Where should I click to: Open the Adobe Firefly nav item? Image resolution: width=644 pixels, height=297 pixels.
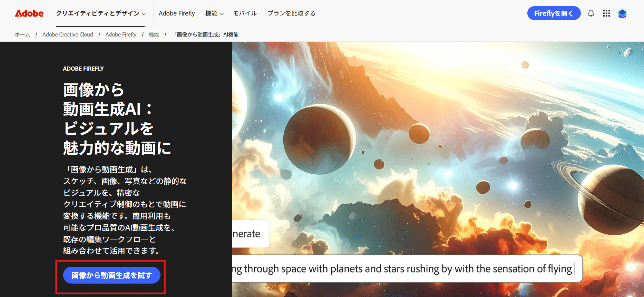(x=177, y=13)
